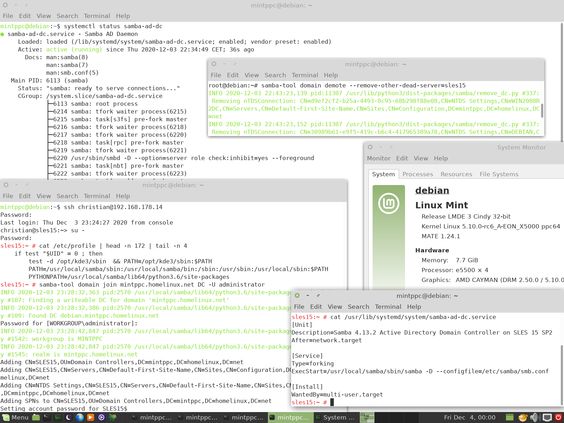Launch the globe web browser icon in the panel
This screenshot has height=423, width=564.
[x=79, y=418]
